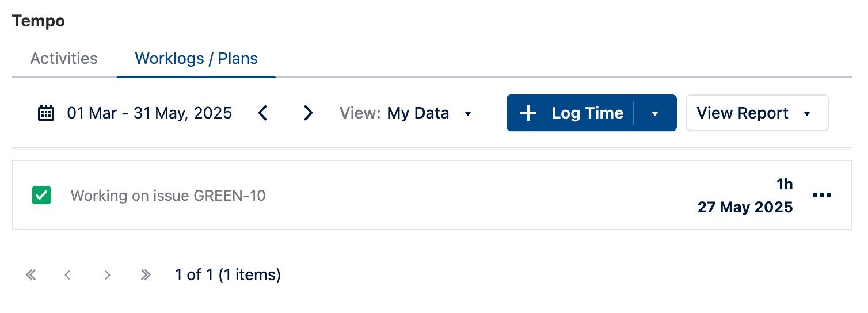Uncheck the GREEN-10 worklog checkbox
The width and height of the screenshot is (868, 313).
click(x=41, y=196)
